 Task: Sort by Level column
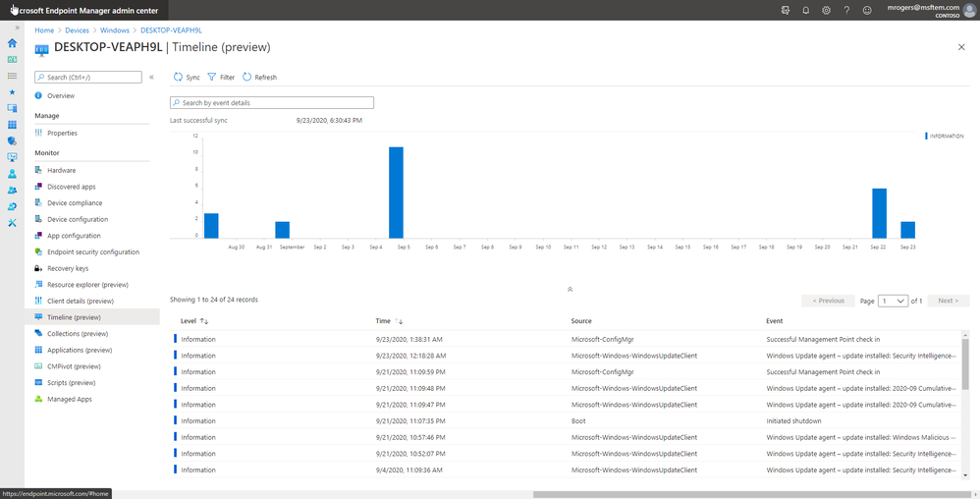[x=194, y=321]
